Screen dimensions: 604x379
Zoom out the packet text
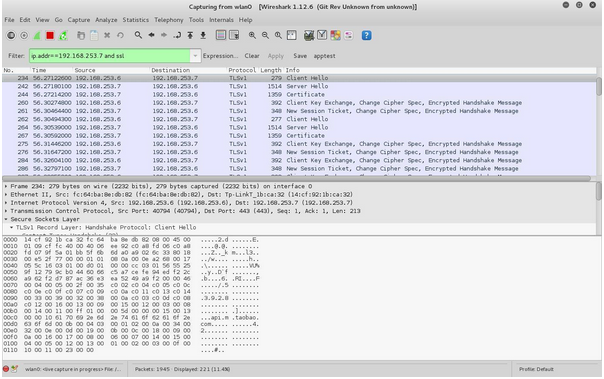[265, 35]
